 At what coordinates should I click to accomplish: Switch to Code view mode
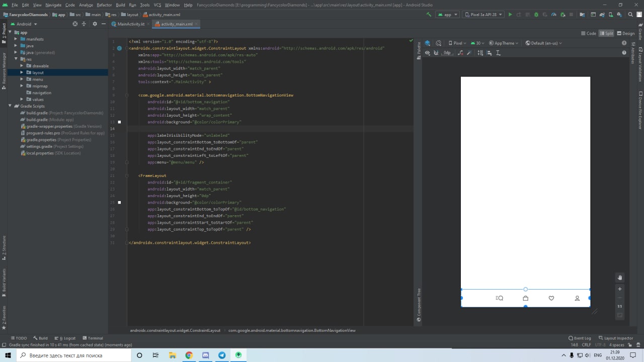click(588, 33)
